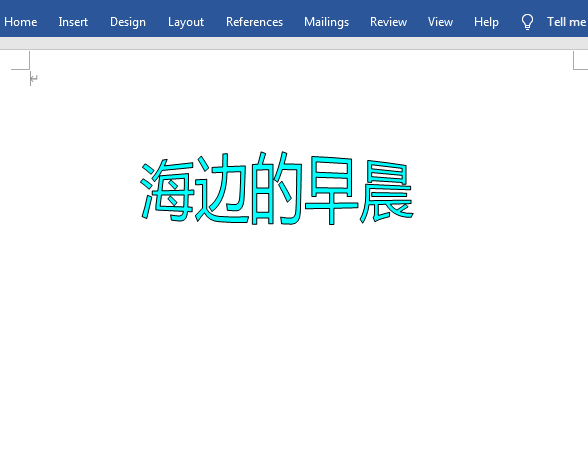Place cursor at the first paragraph mark
The height and width of the screenshot is (464, 588).
pyautogui.click(x=34, y=79)
